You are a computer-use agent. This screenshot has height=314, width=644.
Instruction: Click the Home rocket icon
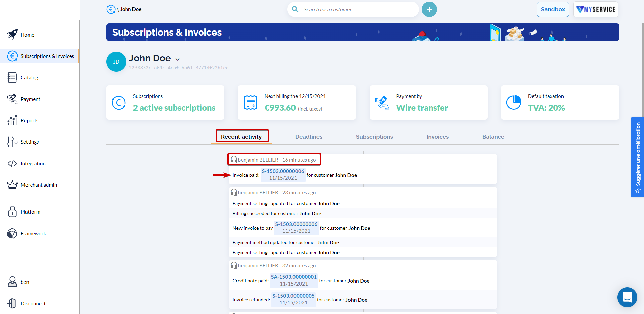(x=12, y=35)
